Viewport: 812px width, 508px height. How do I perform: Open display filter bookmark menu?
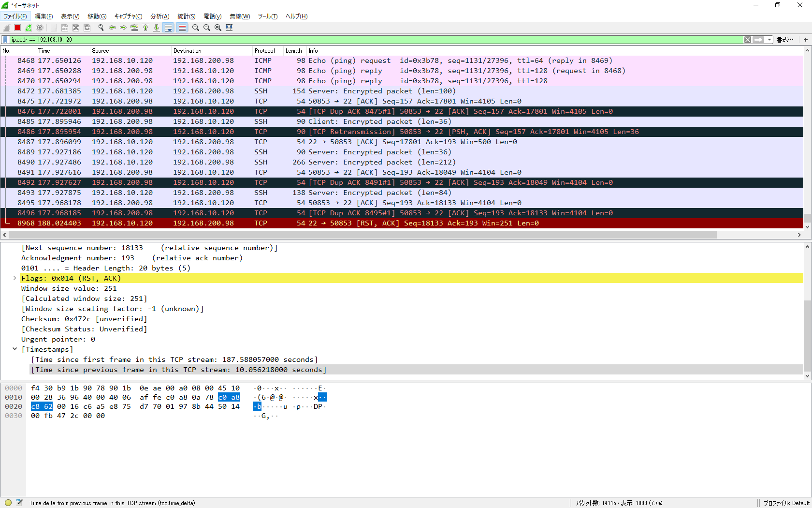(x=5, y=40)
